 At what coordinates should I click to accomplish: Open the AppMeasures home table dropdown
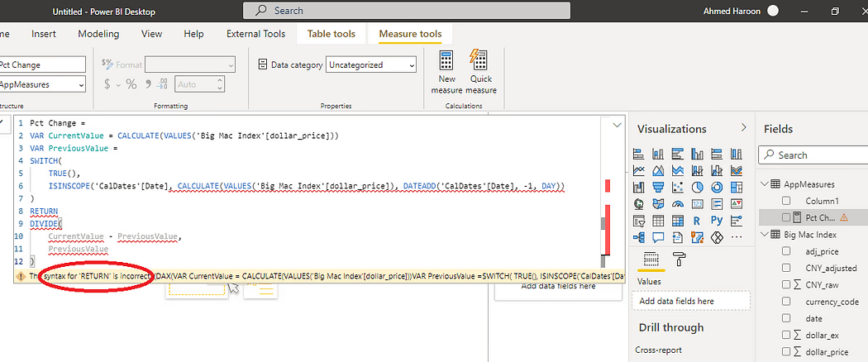(x=43, y=84)
